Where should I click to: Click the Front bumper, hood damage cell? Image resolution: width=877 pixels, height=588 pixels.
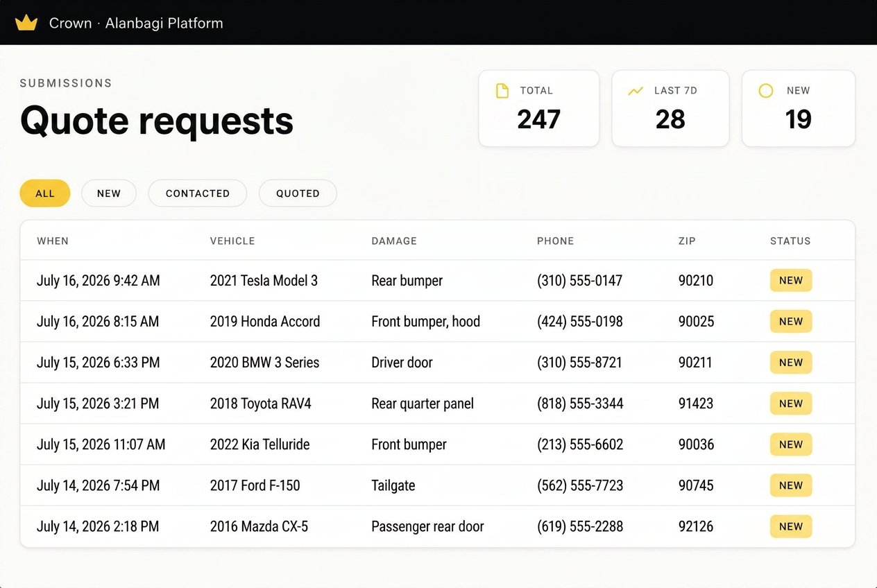[x=426, y=322]
